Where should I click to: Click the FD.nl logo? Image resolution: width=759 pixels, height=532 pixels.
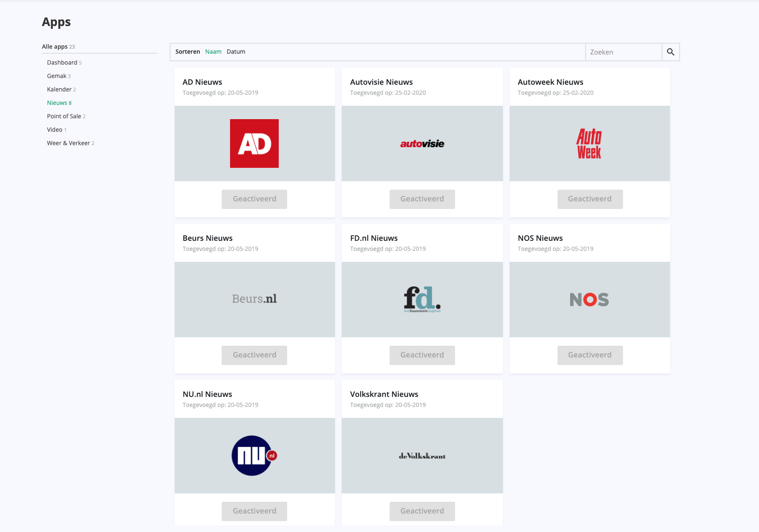point(422,299)
